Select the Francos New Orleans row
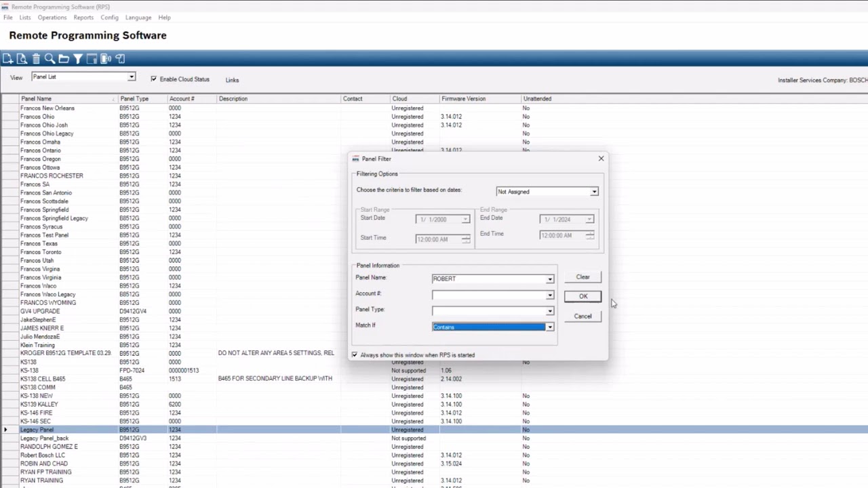The height and width of the screenshot is (488, 868). click(x=434, y=108)
